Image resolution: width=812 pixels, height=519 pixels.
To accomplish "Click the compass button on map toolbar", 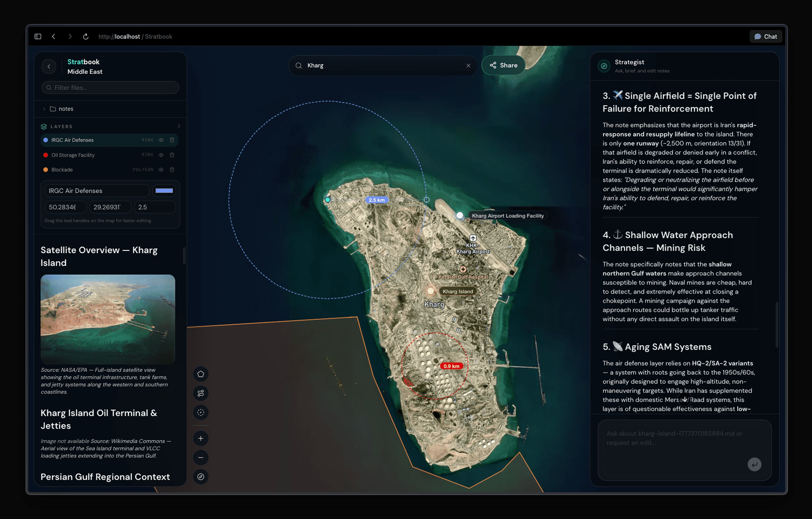I will (x=201, y=477).
